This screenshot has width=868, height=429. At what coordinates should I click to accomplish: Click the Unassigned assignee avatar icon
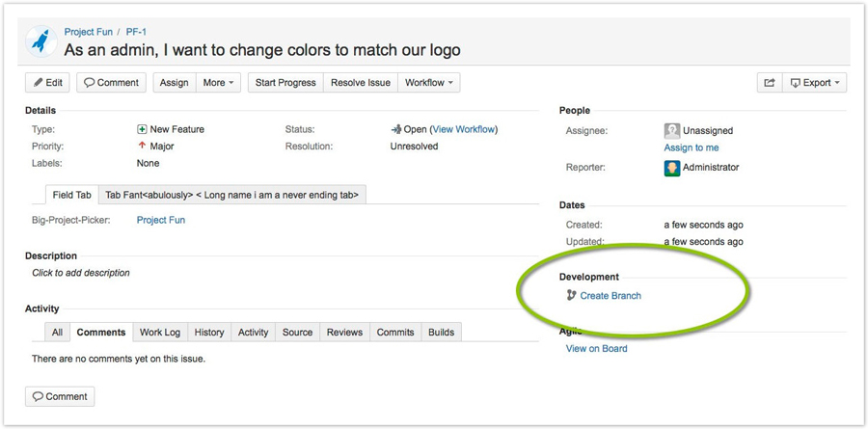(672, 130)
